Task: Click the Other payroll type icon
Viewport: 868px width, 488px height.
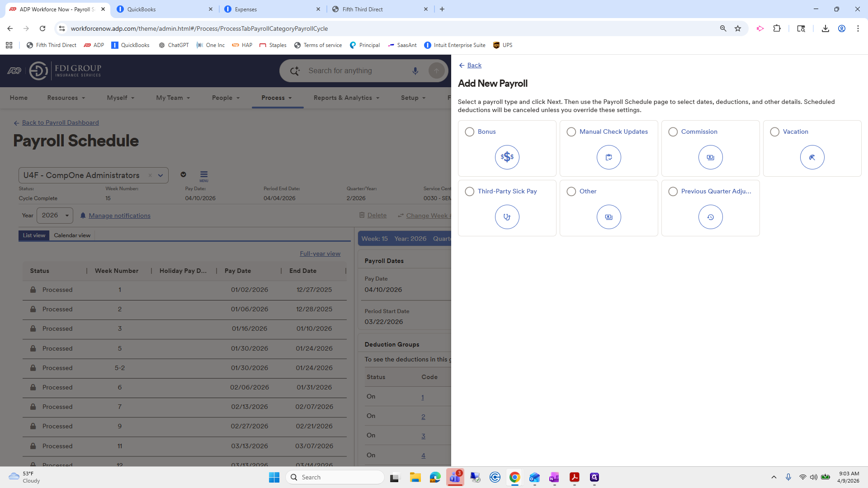Action: pos(609,217)
